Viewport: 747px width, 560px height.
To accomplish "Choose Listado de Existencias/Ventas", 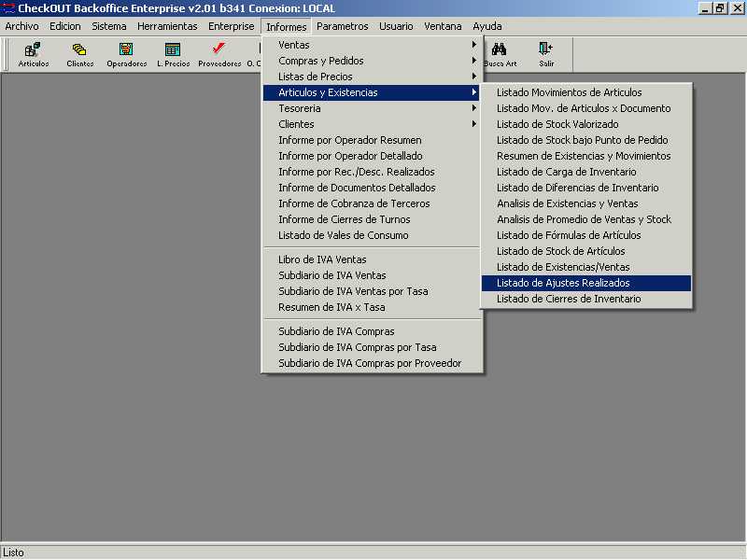I will [x=586, y=267].
